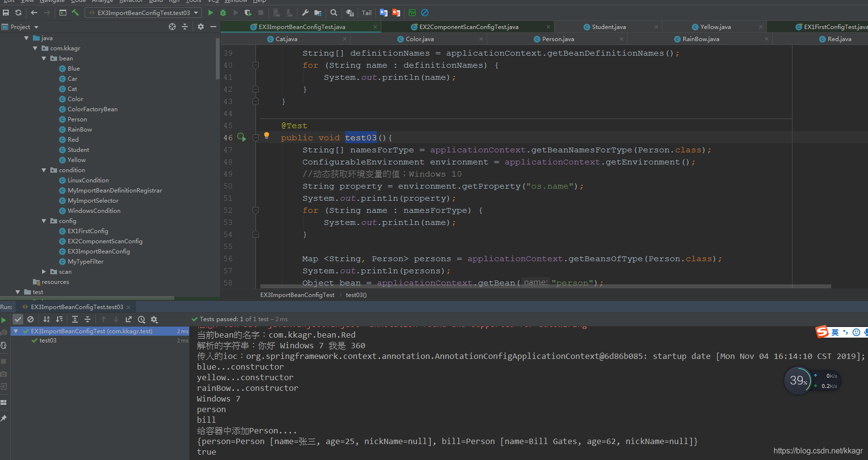Open the Yellow.java editor tab
The image size is (868, 460).
[715, 27]
